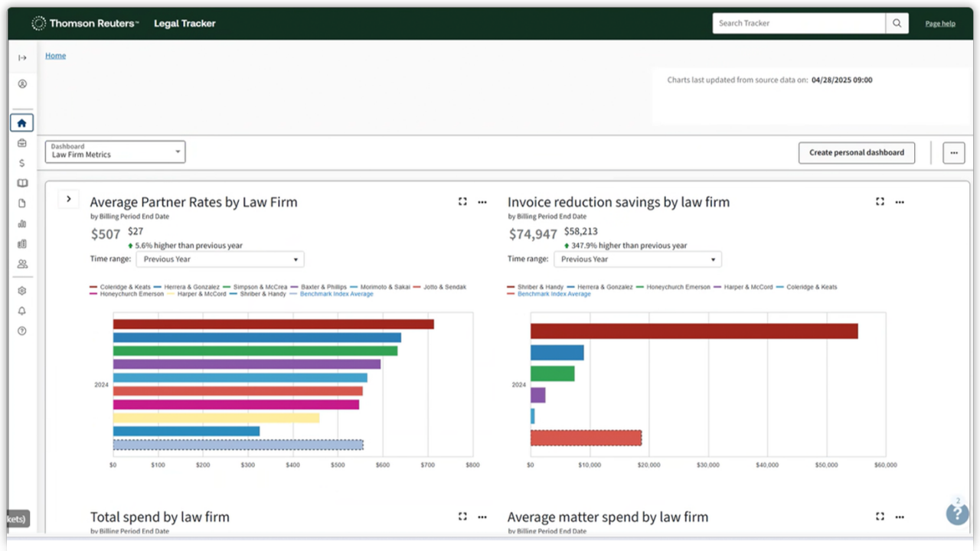This screenshot has width=980, height=551.
Task: Open the people icon in sidebar
Action: tap(22, 264)
